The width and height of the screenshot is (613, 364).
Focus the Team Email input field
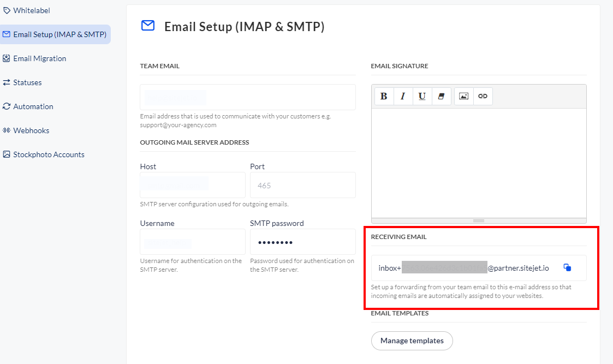[247, 97]
